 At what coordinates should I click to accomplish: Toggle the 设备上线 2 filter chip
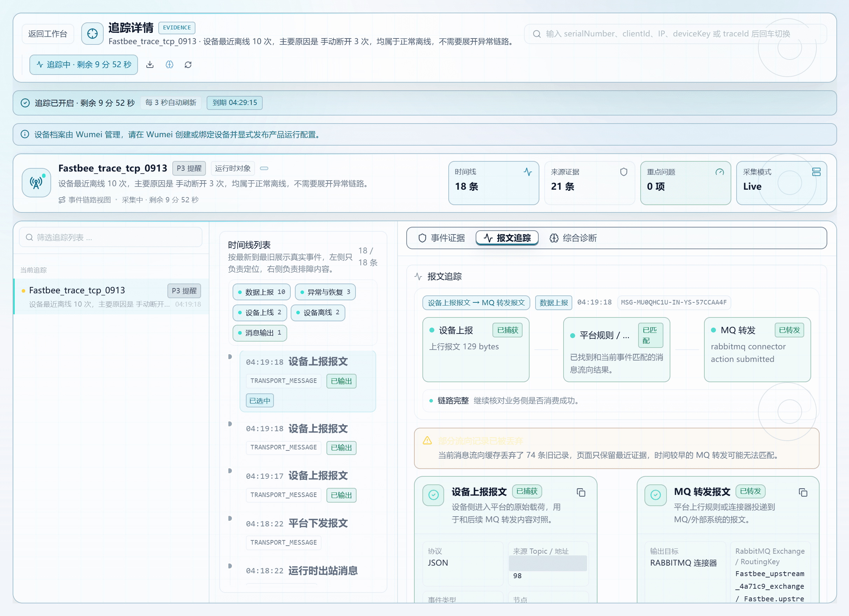click(260, 313)
